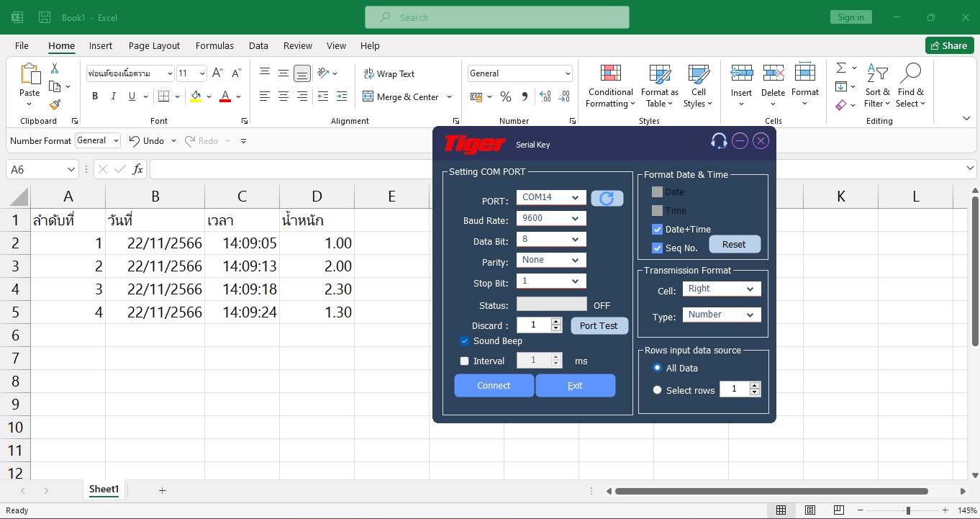Screen dimensions: 980x519
Task: Click the headset support icon in Tiger window
Action: click(x=718, y=141)
